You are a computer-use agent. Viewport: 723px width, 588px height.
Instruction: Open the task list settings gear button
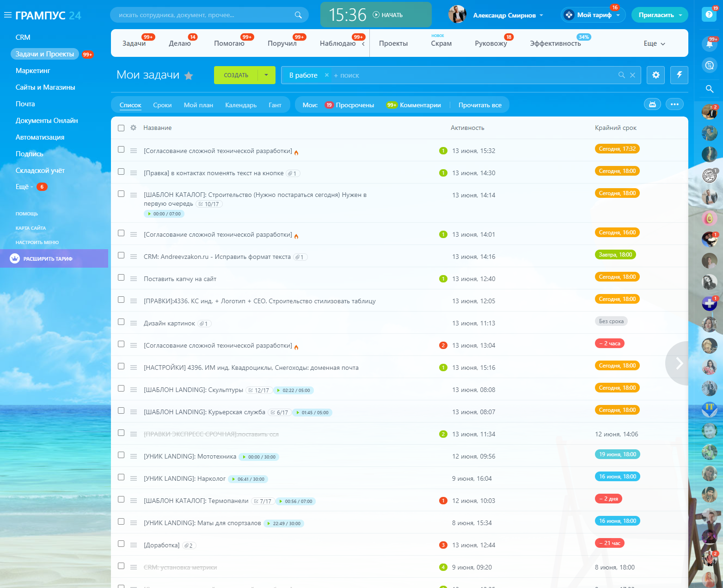pyautogui.click(x=656, y=75)
